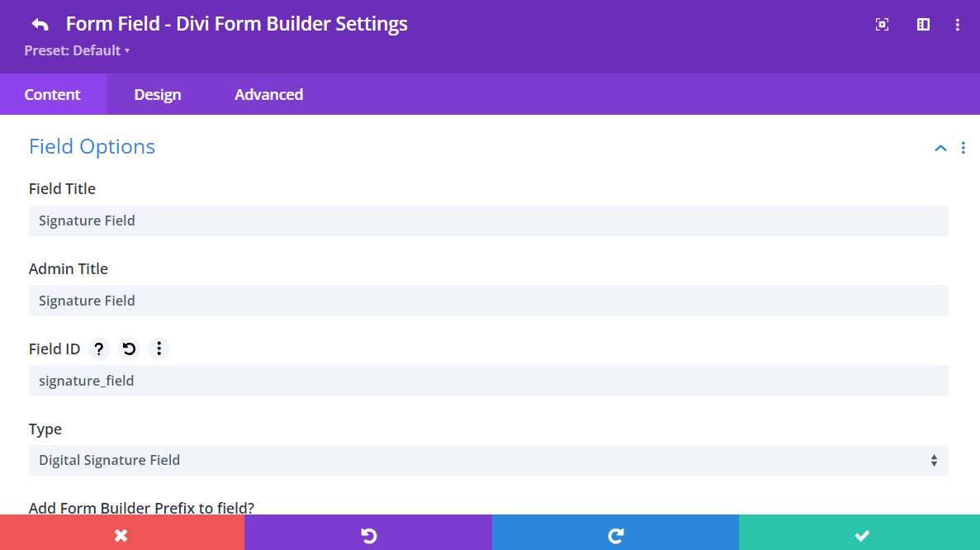Click the Field ID input showing signature_field
The height and width of the screenshot is (550, 980).
[x=488, y=381]
